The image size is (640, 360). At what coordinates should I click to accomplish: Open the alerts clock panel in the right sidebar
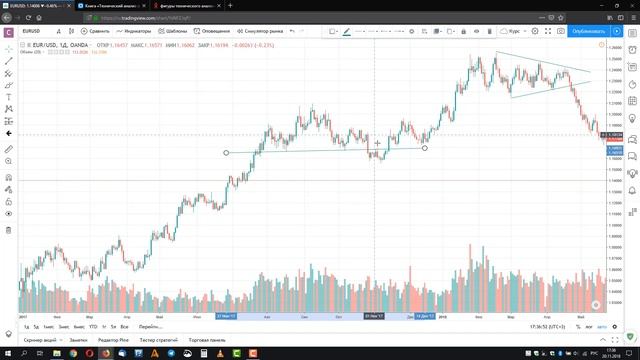coord(632,50)
